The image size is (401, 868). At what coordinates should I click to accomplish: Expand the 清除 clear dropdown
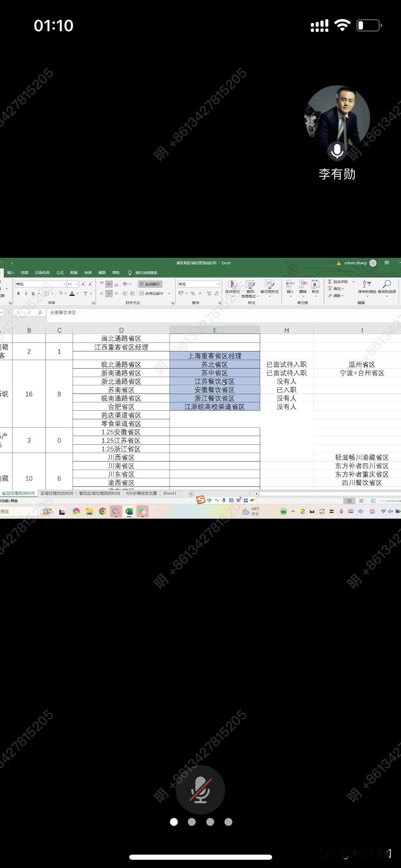tap(336, 296)
